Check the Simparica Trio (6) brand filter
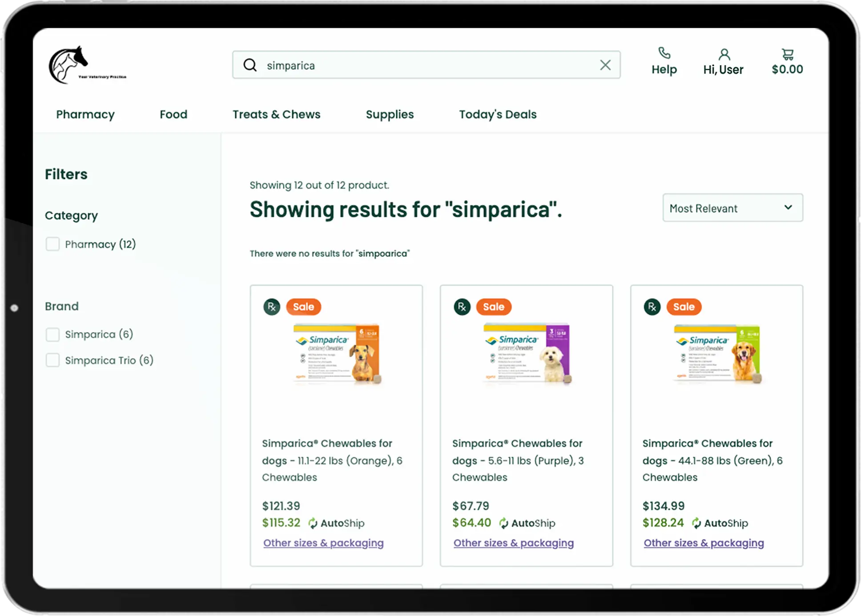Viewport: 861px width, 616px height. click(52, 360)
